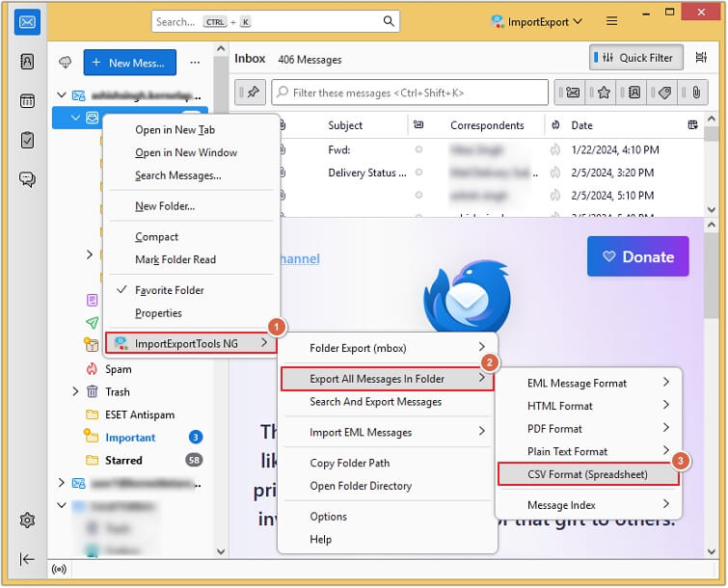This screenshot has width=728, height=588.
Task: Collapse the selected Inbox folder
Action: click(x=75, y=118)
